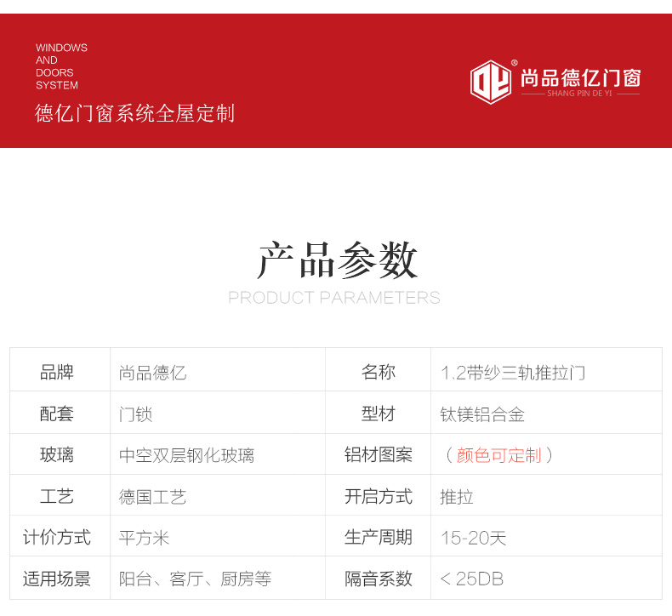672x616 pixels.
Task: Select the 品牌 label cell
Action: (57, 372)
